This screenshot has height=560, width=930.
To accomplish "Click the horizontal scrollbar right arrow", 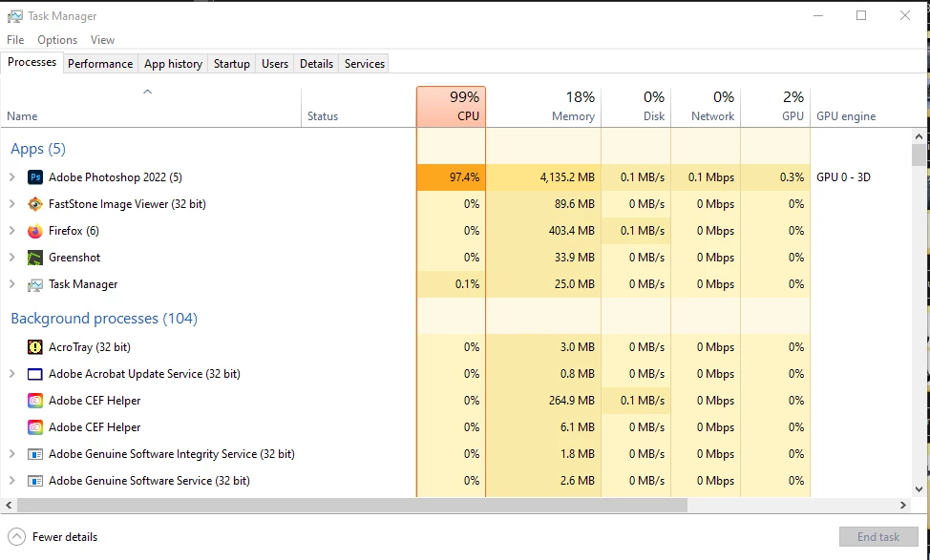I will coord(902,506).
